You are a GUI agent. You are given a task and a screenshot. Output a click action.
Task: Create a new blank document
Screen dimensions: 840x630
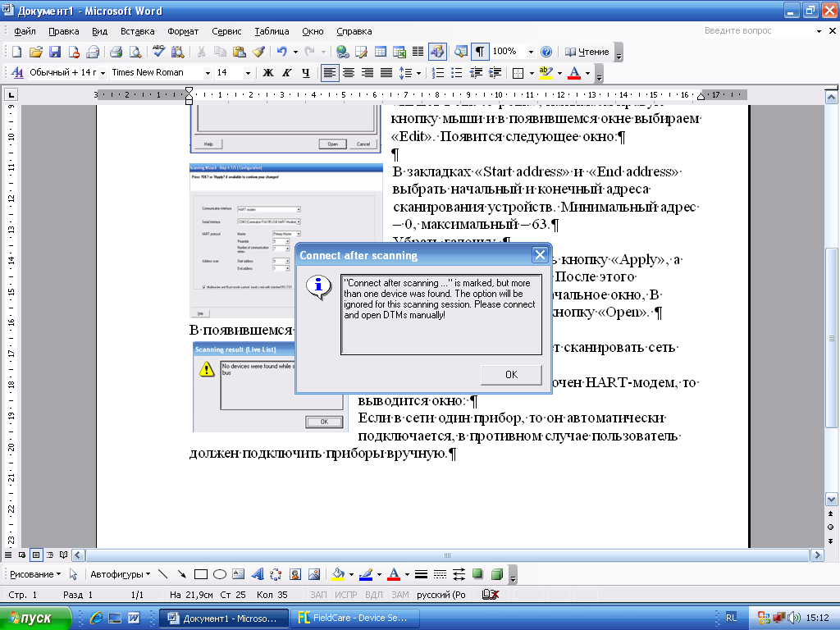[16, 52]
